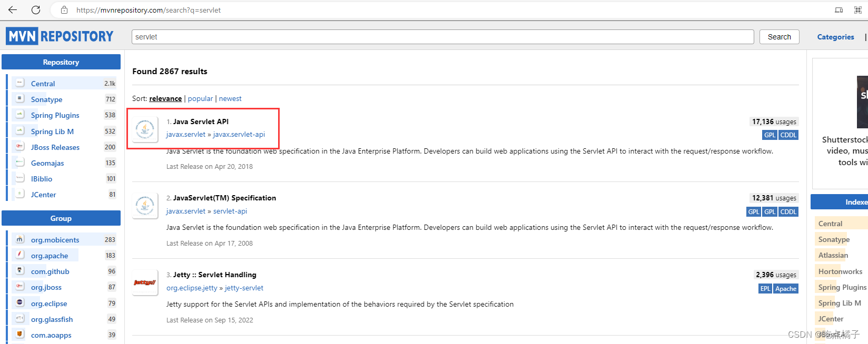This screenshot has width=868, height=344.
Task: Go back using the browser back arrow
Action: [x=13, y=10]
